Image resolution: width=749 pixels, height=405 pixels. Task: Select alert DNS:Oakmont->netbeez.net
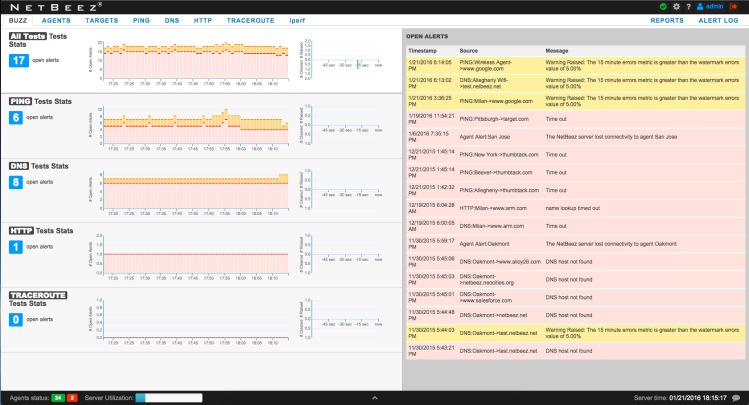point(576,315)
